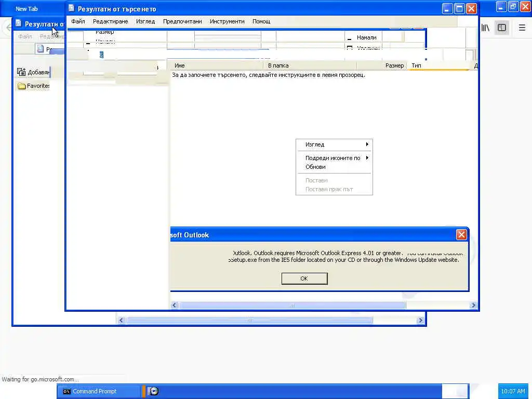Image resolution: width=532 pixels, height=399 pixels.
Task: Click the 10:07 AM taskbar clock
Action: 513,391
